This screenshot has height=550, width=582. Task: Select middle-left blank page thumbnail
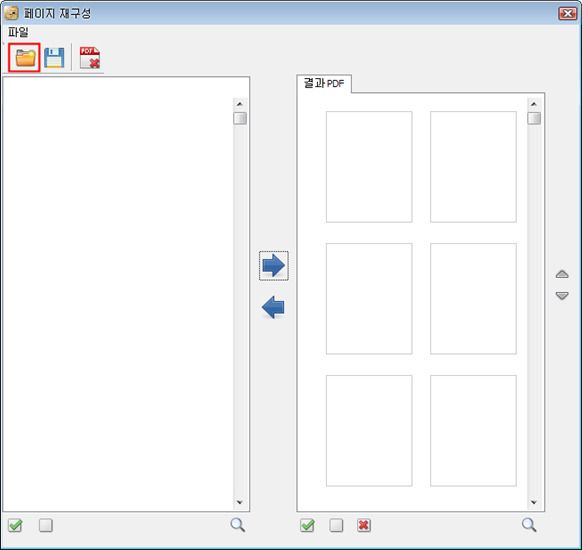point(369,299)
